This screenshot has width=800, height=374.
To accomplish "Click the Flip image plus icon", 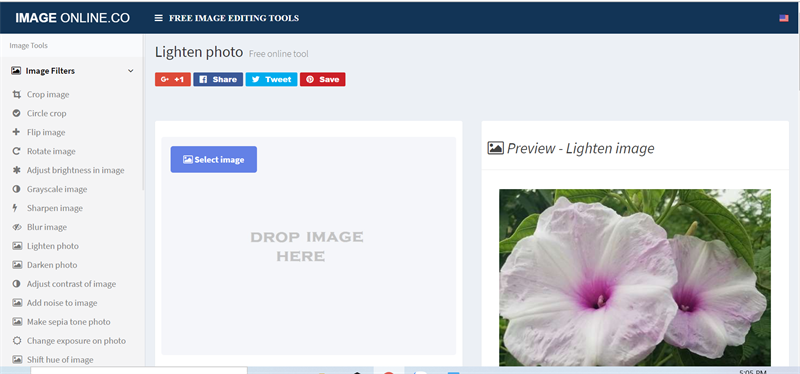I will tap(16, 132).
